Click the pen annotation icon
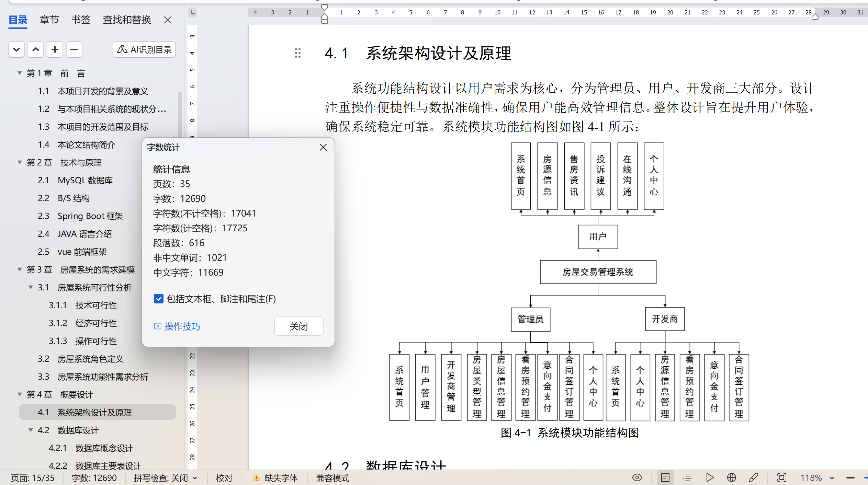 (x=754, y=477)
